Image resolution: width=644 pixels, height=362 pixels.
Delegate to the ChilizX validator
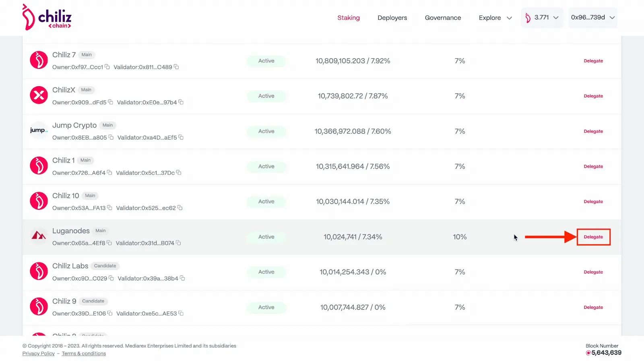pos(593,96)
